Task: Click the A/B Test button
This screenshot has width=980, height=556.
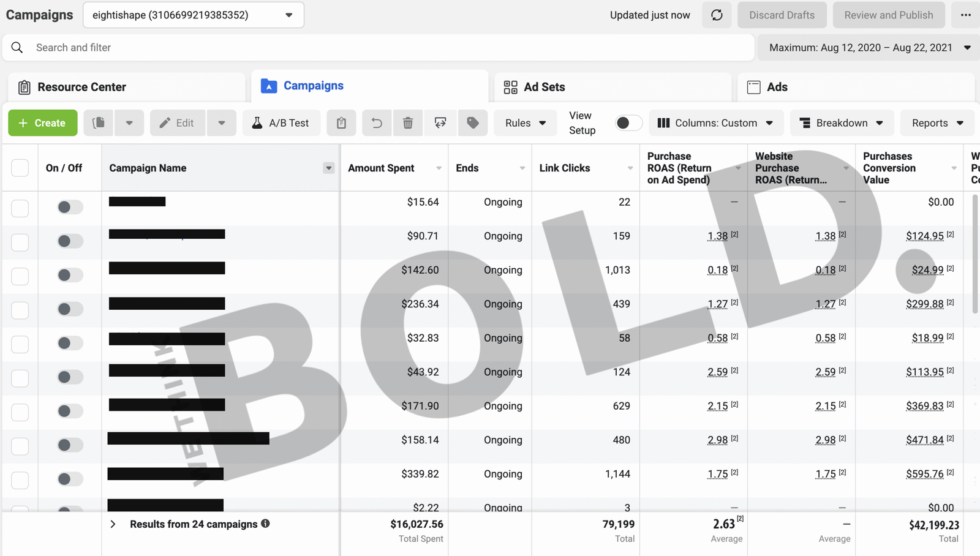Action: click(x=281, y=123)
